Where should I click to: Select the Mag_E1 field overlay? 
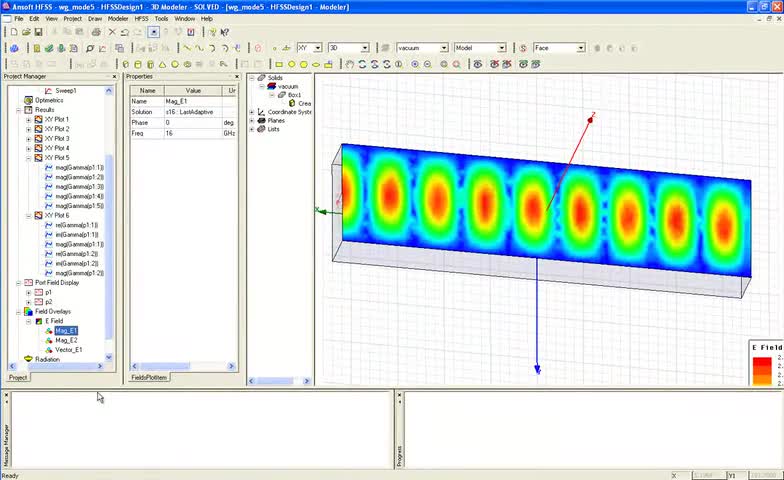coord(66,331)
